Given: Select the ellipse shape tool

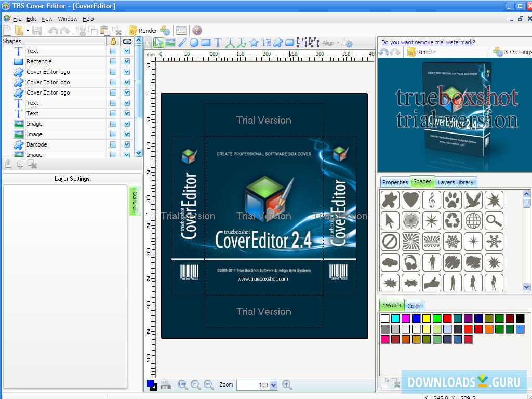Looking at the screenshot, I should click(194, 43).
